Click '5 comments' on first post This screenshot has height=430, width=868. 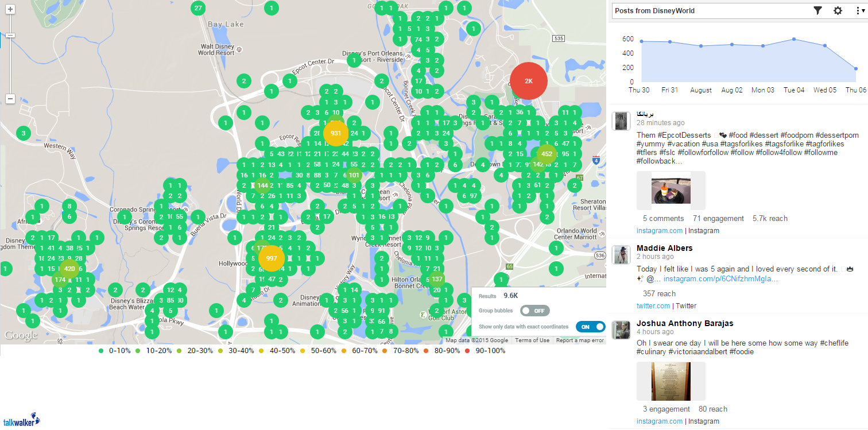pyautogui.click(x=663, y=218)
